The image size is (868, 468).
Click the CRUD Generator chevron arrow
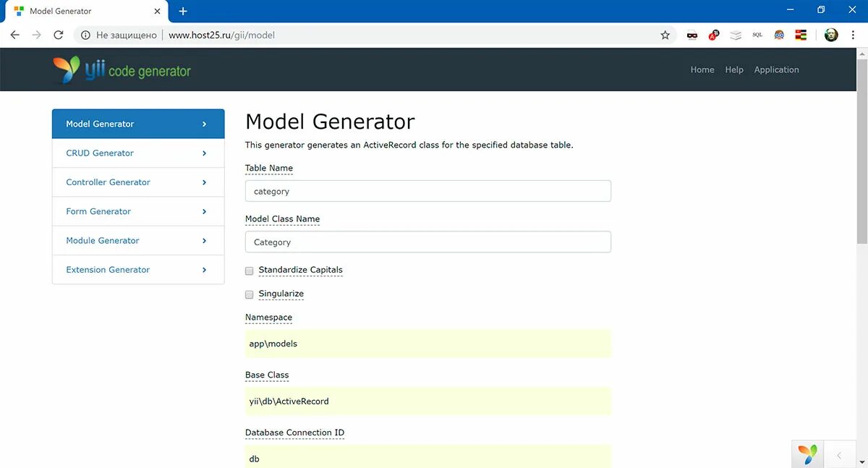pos(205,153)
